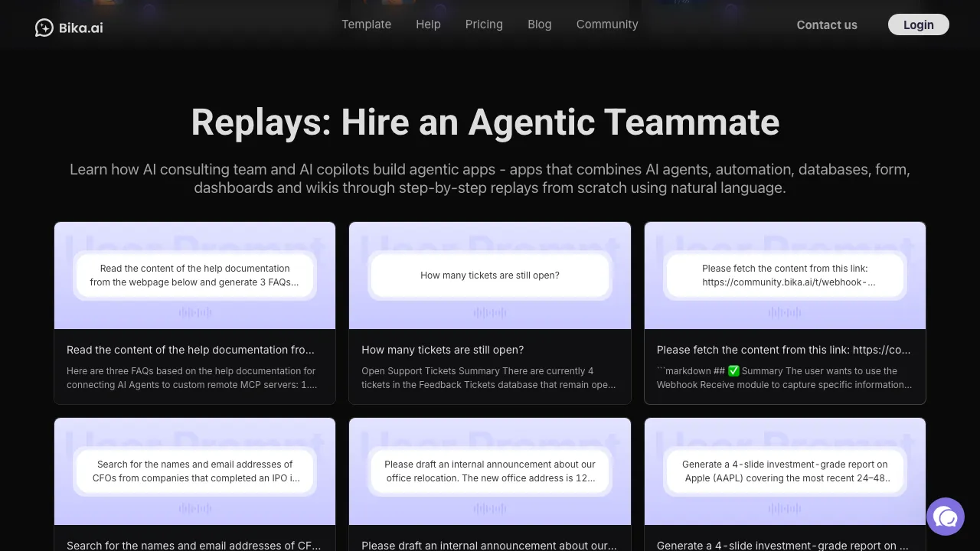Open the office relocation announcement replay
The width and height of the screenshot is (980, 551).
pyautogui.click(x=490, y=471)
